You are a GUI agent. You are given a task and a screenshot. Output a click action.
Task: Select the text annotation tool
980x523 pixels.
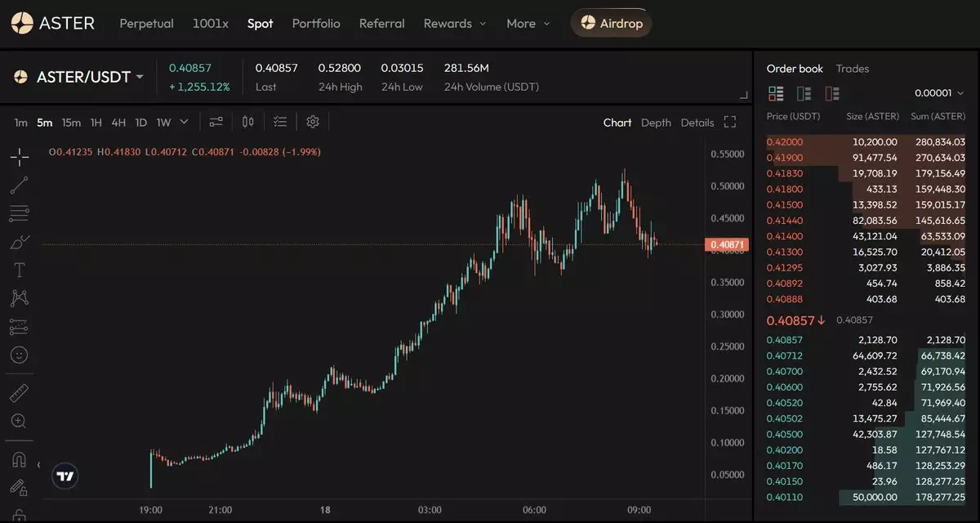pos(20,270)
